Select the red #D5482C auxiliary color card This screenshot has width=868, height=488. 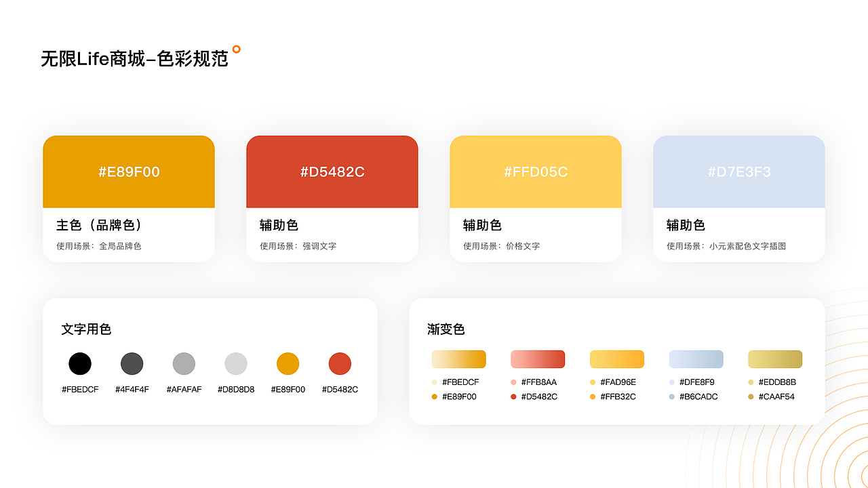pyautogui.click(x=332, y=171)
